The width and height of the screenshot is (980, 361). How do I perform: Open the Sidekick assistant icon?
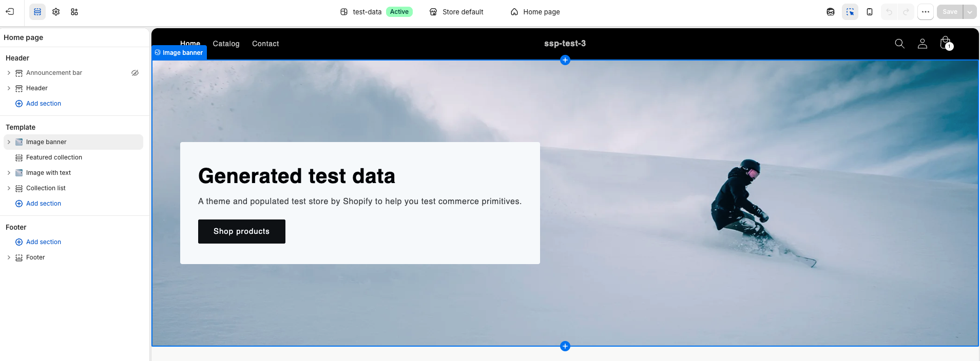click(x=831, y=12)
